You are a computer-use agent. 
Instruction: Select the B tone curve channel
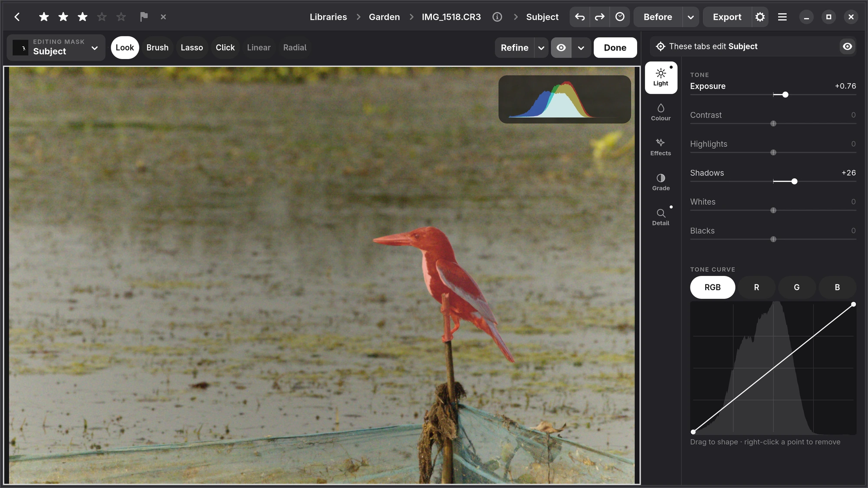[837, 287]
